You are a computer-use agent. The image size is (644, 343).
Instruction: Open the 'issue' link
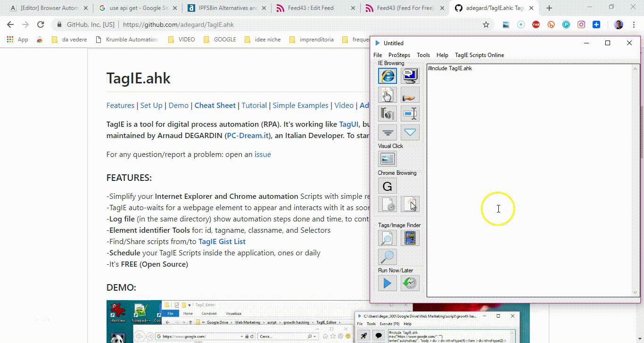pos(263,155)
